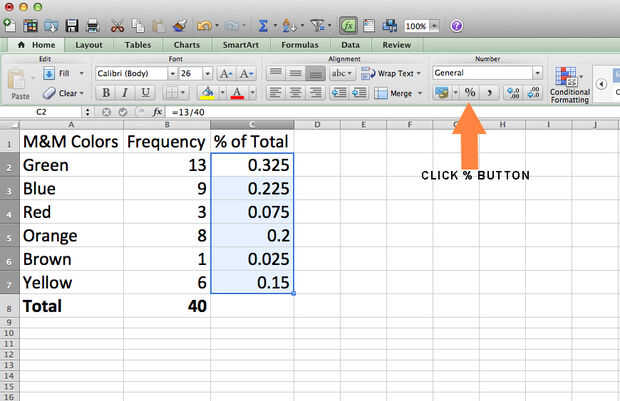
Task: Apply filter with the funnel icon
Action: pos(317,26)
